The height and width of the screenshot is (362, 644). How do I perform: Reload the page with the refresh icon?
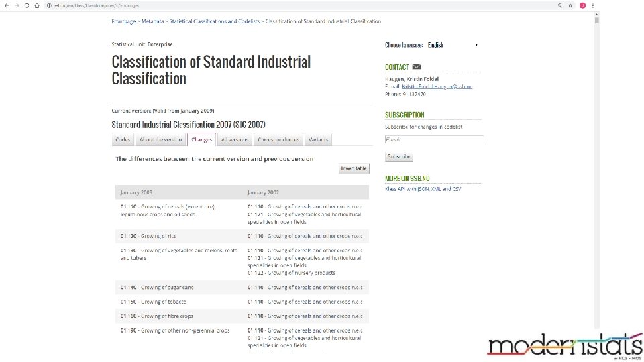[27, 5]
